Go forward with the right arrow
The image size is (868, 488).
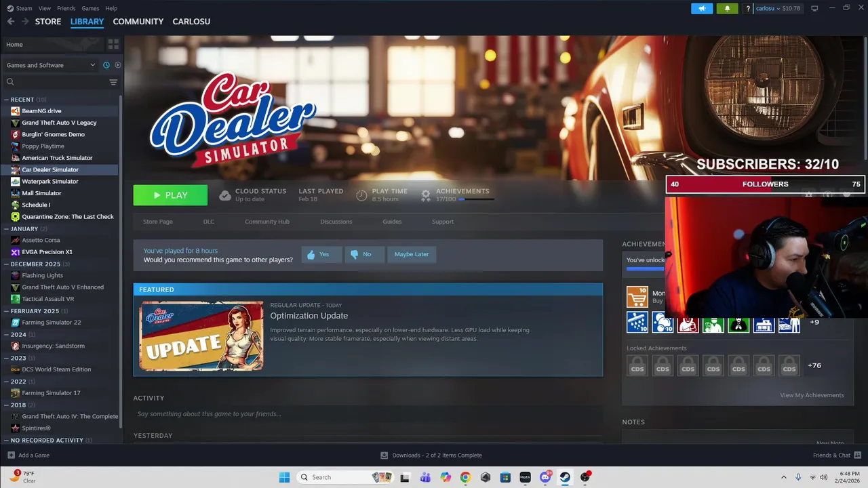coord(25,22)
